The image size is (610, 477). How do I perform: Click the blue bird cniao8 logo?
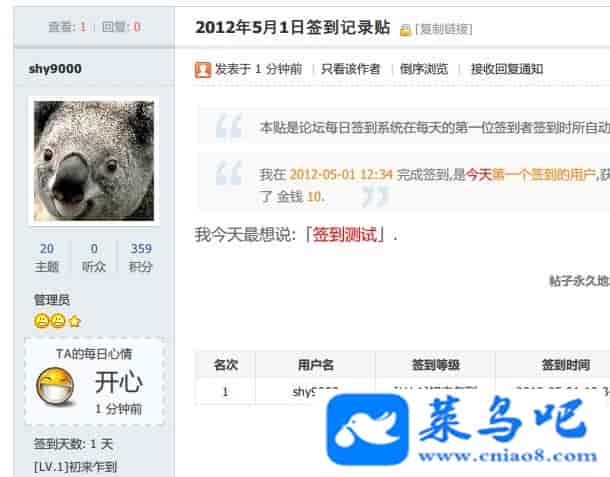click(x=368, y=429)
